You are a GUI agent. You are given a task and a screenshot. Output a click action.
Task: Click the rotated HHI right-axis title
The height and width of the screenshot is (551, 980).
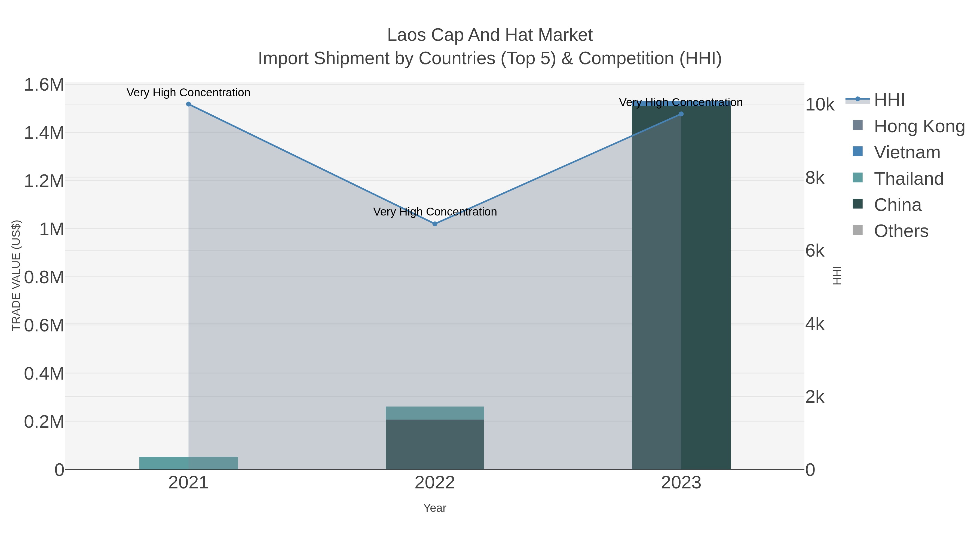[x=837, y=276]
